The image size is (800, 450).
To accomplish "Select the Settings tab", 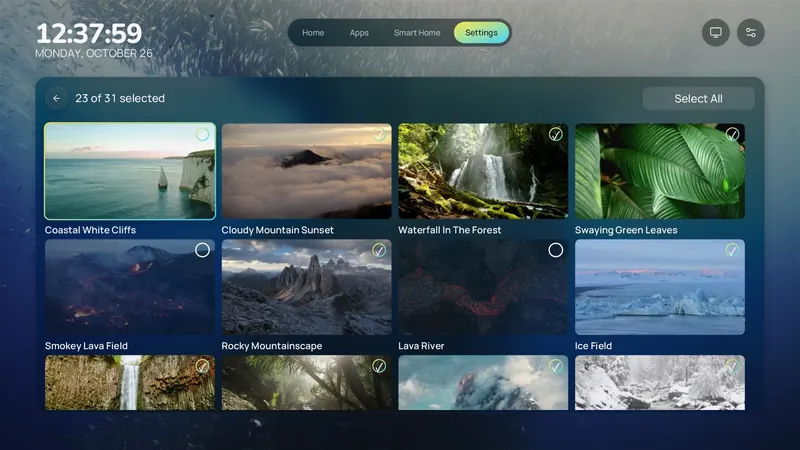I will [481, 33].
